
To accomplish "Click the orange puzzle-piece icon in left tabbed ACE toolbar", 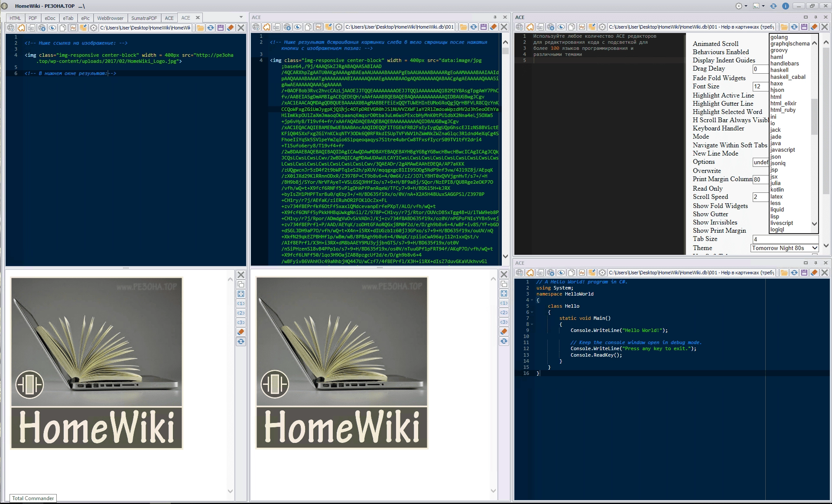I will [x=21, y=28].
